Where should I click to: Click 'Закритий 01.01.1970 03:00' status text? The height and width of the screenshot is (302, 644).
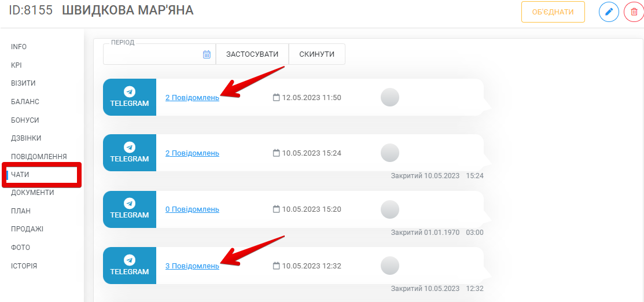(437, 232)
